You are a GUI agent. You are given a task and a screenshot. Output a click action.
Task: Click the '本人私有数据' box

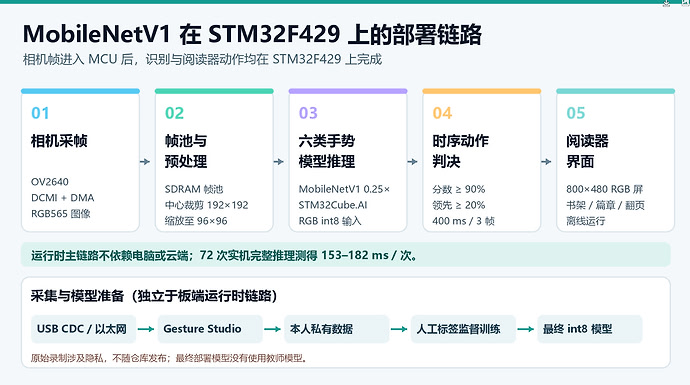(337, 329)
